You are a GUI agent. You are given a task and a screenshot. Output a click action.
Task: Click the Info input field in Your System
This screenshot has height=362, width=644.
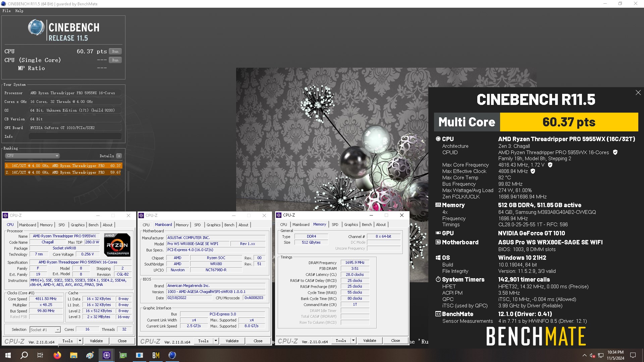point(75,136)
